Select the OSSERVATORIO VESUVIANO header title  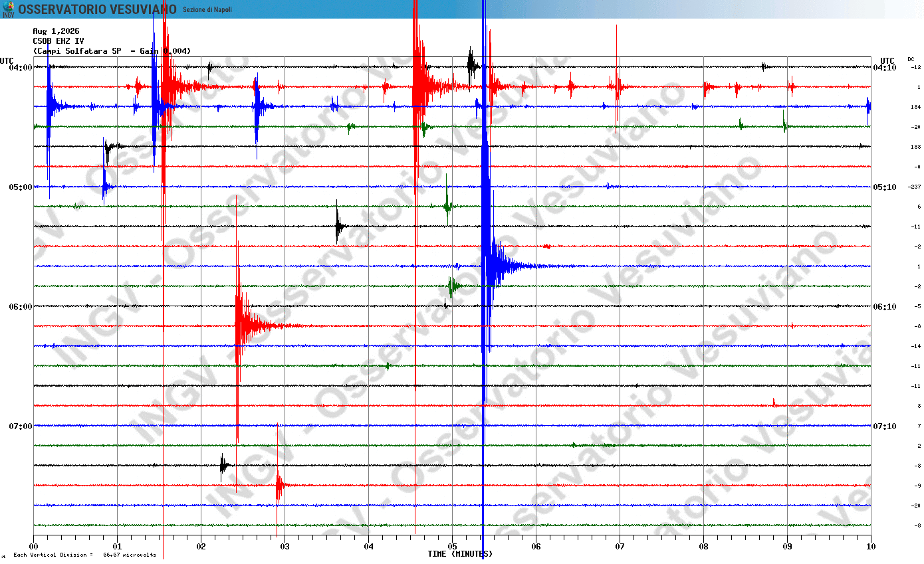pos(97,9)
